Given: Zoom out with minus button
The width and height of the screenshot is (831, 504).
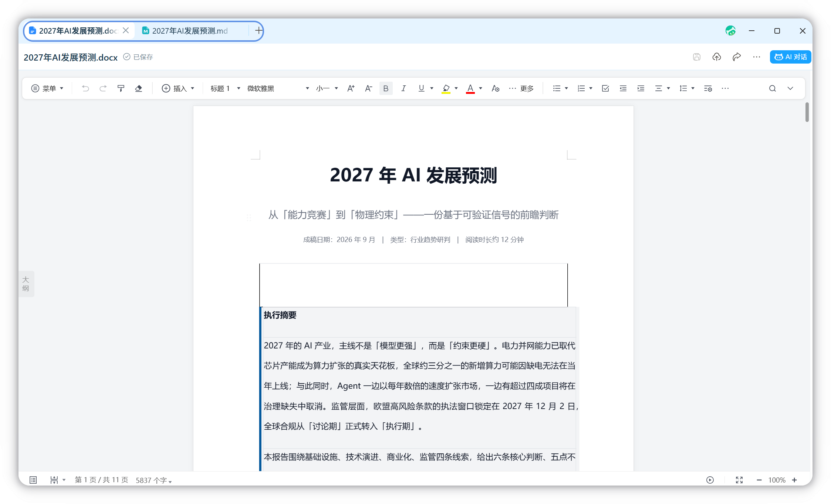Looking at the screenshot, I should pos(759,480).
